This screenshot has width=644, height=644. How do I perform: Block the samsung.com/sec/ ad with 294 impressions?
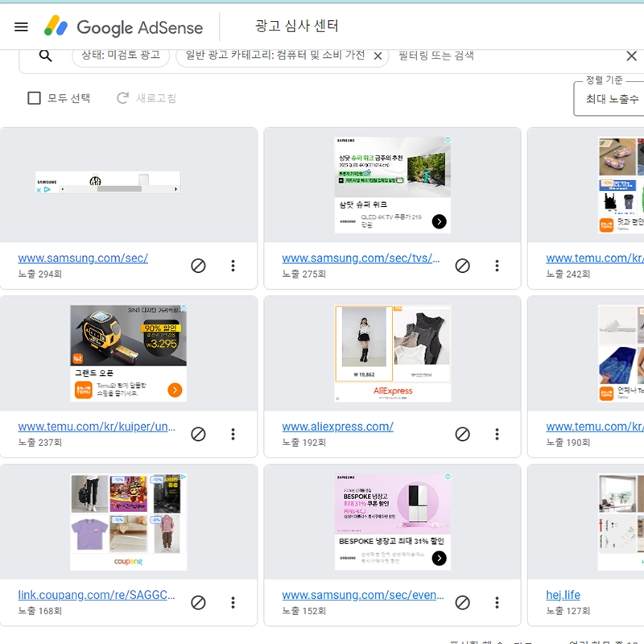coord(198,266)
